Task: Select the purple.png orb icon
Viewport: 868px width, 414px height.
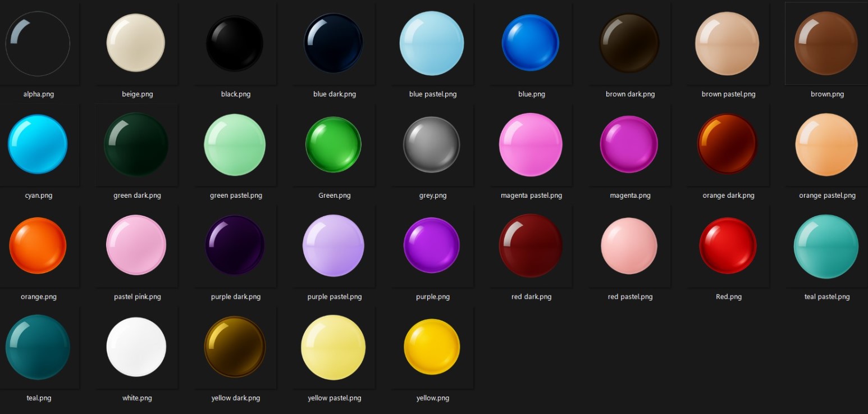Action: coord(432,245)
